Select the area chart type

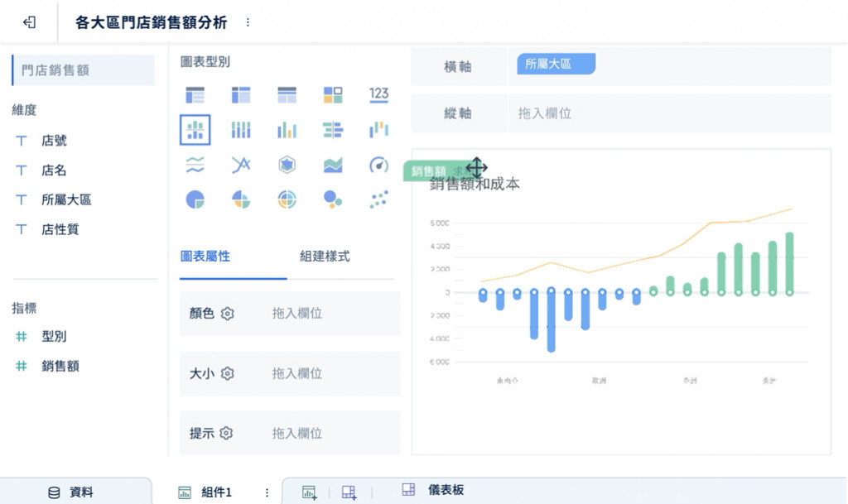click(333, 165)
